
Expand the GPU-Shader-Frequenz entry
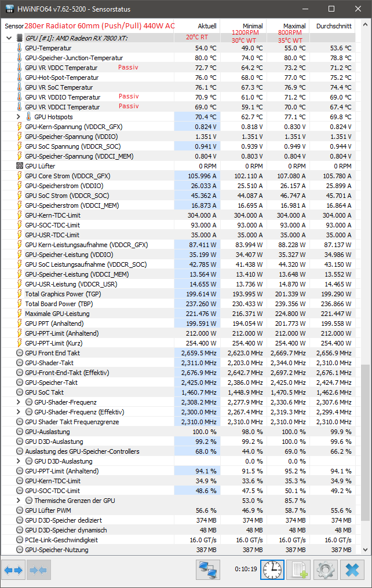click(x=19, y=402)
